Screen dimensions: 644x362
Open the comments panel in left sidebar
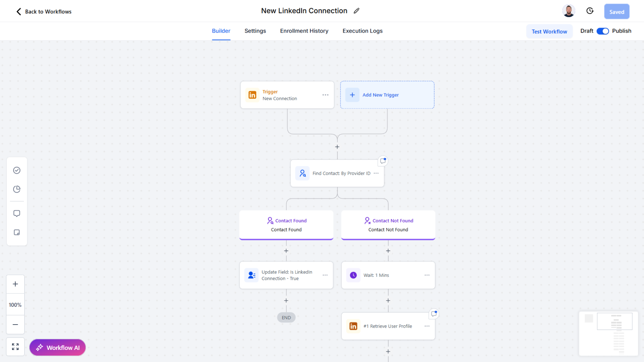coord(17,213)
